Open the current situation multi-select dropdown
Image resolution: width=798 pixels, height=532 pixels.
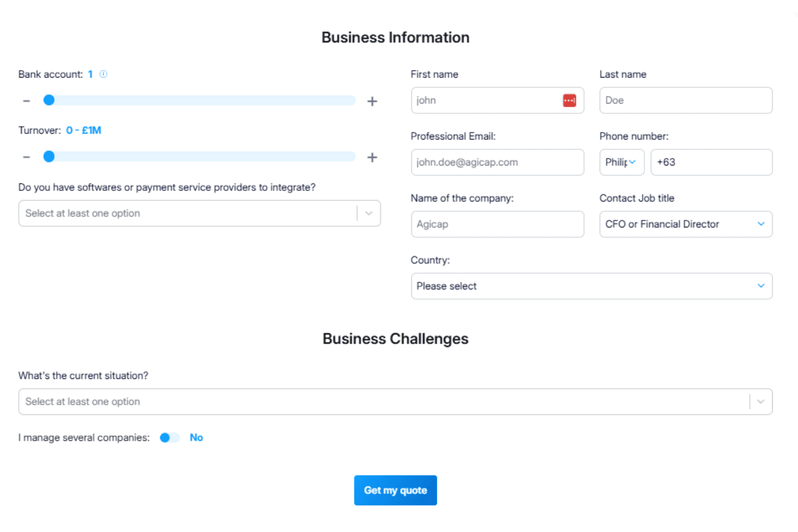[395, 402]
